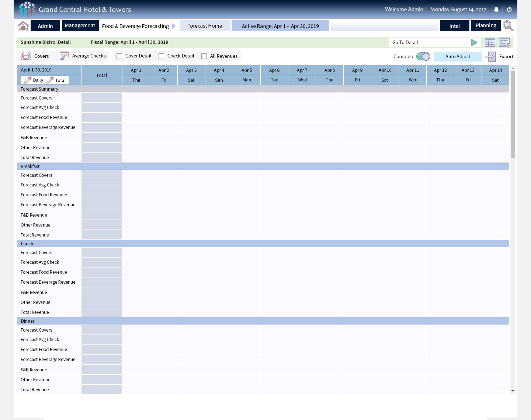Expand the Food & Beverage Forecasting arrow
Image resolution: width=531 pixels, height=420 pixels.
[x=174, y=26]
